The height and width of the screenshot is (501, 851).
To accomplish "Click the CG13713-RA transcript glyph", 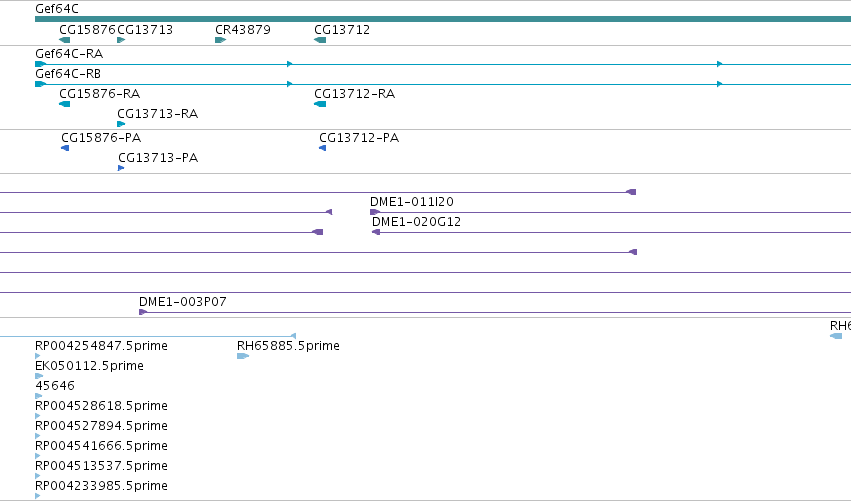I will pos(122,124).
